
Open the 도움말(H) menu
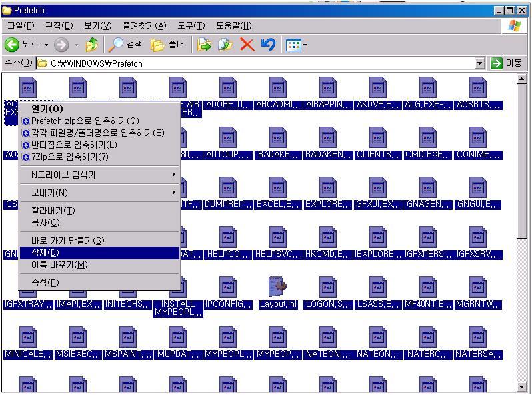[234, 26]
